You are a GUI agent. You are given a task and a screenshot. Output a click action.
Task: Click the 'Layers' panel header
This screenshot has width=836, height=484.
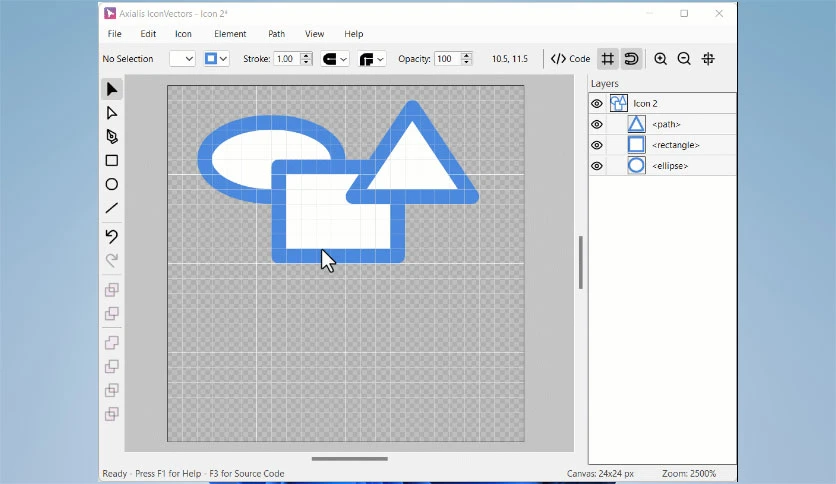[x=605, y=84]
